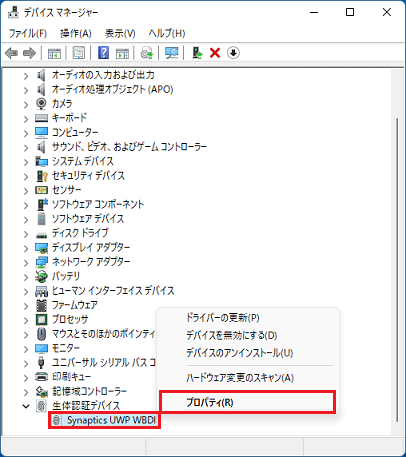Expand the システム デバイス node chevron
Image resolution: width=406 pixels, height=457 pixels.
[26, 162]
